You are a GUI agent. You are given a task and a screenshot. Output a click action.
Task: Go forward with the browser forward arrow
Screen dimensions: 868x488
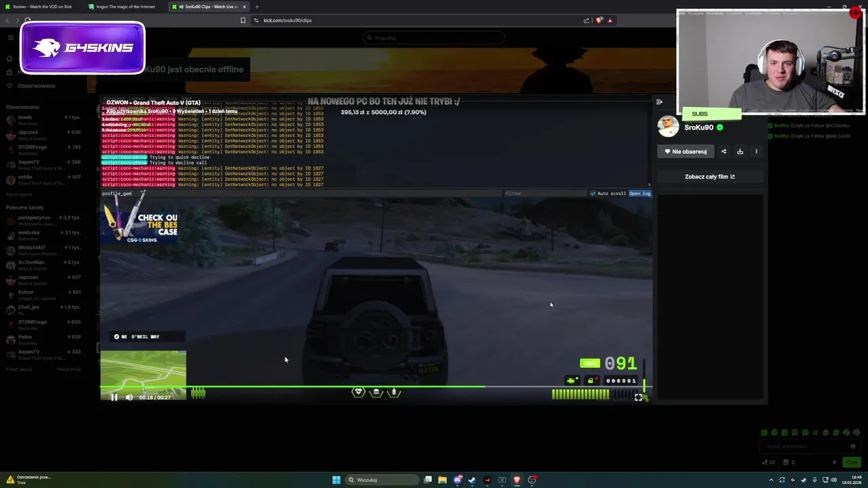click(x=18, y=20)
